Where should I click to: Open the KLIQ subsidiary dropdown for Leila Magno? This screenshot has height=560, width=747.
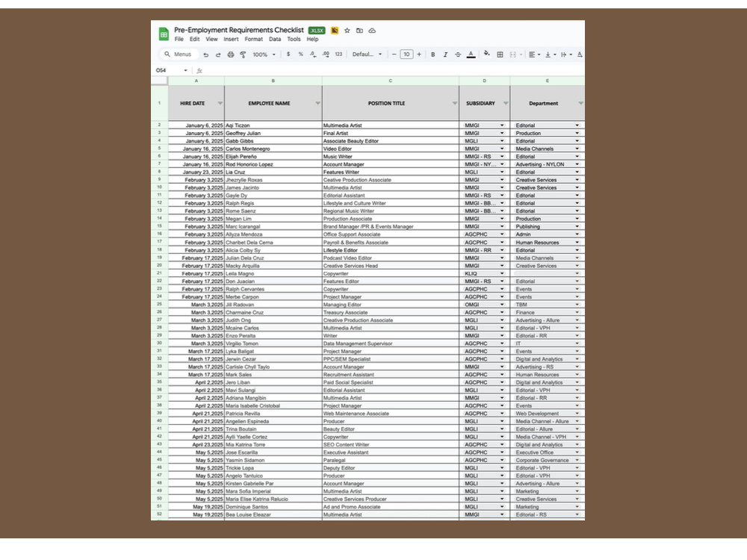502,274
